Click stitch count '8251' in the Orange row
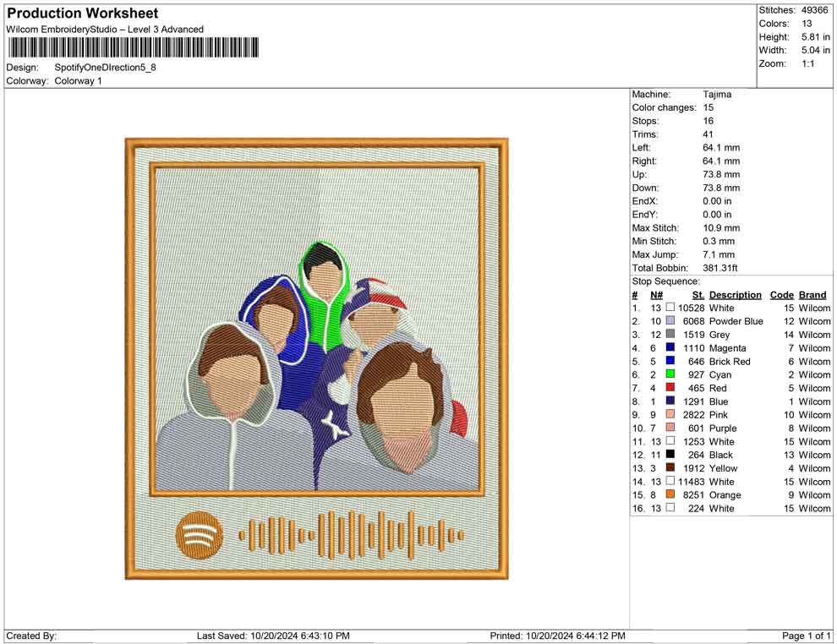This screenshot has height=644, width=837. 693,494
